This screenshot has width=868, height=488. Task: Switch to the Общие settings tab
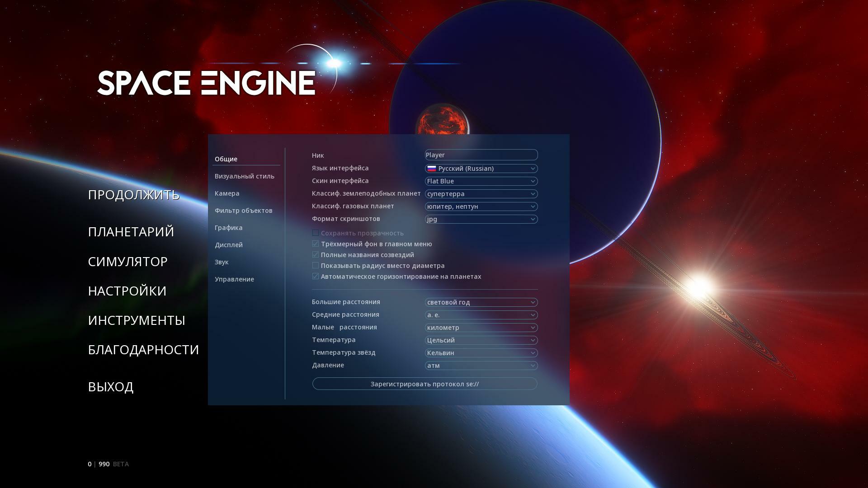[x=246, y=159]
